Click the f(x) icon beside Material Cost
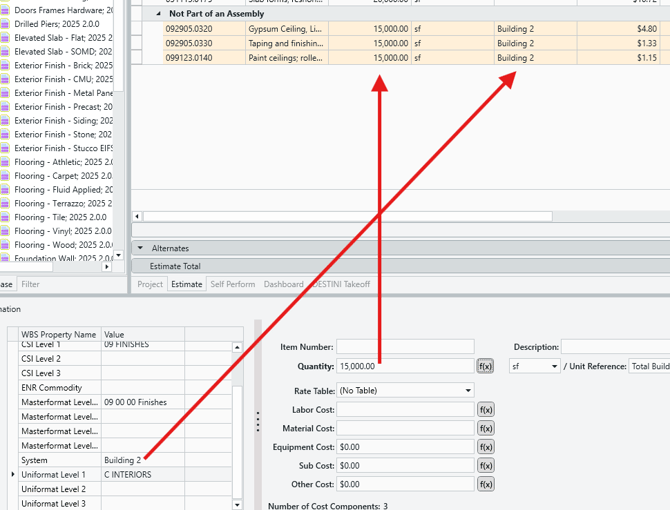670x510 pixels. [x=485, y=428]
